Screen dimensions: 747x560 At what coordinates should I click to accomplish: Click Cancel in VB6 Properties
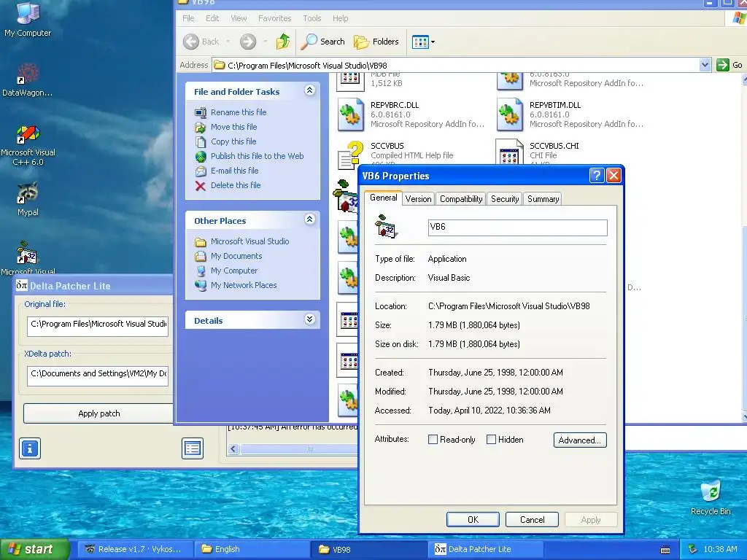tap(532, 519)
